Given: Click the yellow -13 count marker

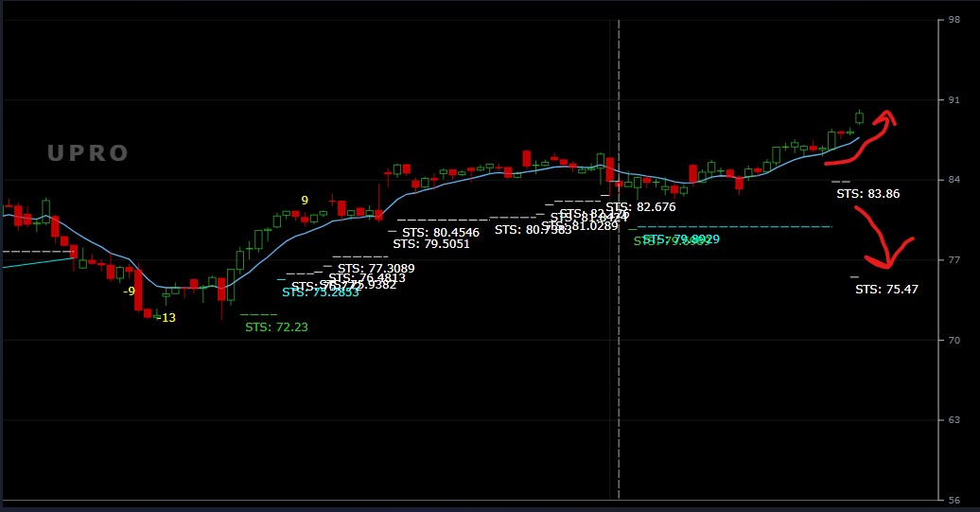Looking at the screenshot, I should pyautogui.click(x=166, y=318).
